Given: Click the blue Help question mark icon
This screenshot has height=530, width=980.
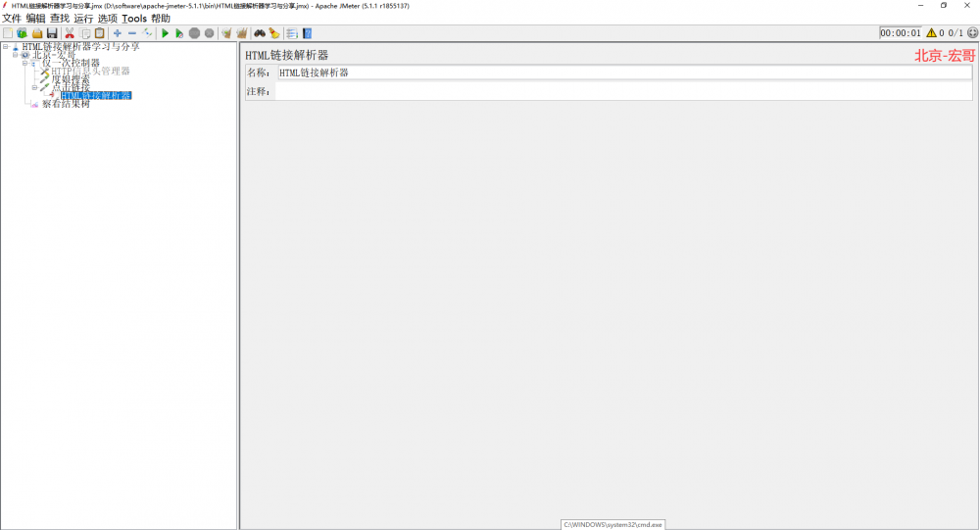Looking at the screenshot, I should tap(307, 33).
